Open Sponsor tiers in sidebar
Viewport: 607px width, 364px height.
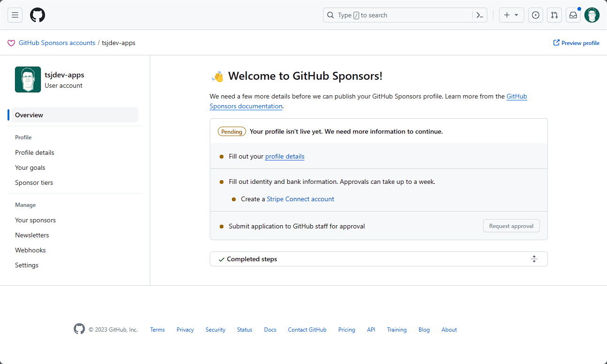(x=34, y=182)
